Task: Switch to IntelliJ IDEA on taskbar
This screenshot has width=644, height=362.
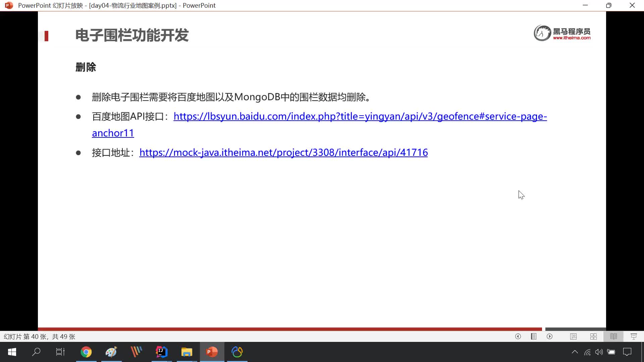Action: pyautogui.click(x=162, y=352)
